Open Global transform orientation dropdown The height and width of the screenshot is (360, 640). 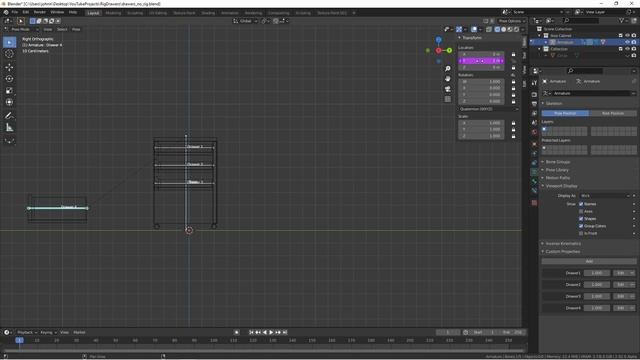245,21
